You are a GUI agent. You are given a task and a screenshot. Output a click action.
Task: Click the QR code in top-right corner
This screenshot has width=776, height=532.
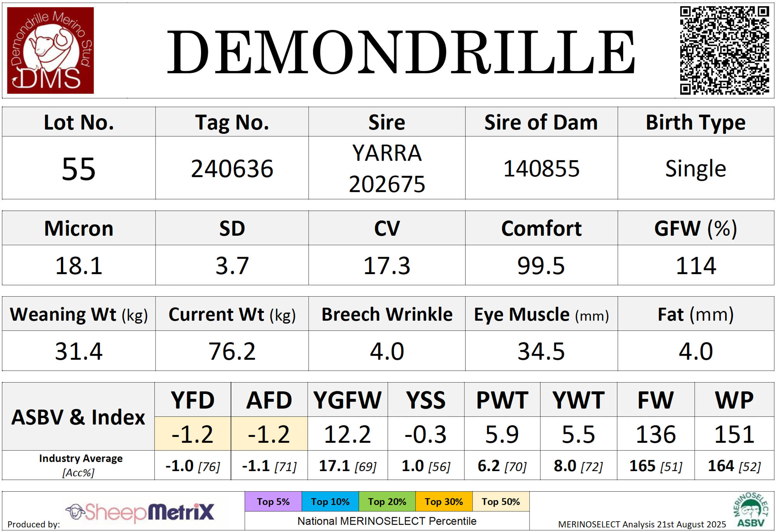[x=724, y=50]
